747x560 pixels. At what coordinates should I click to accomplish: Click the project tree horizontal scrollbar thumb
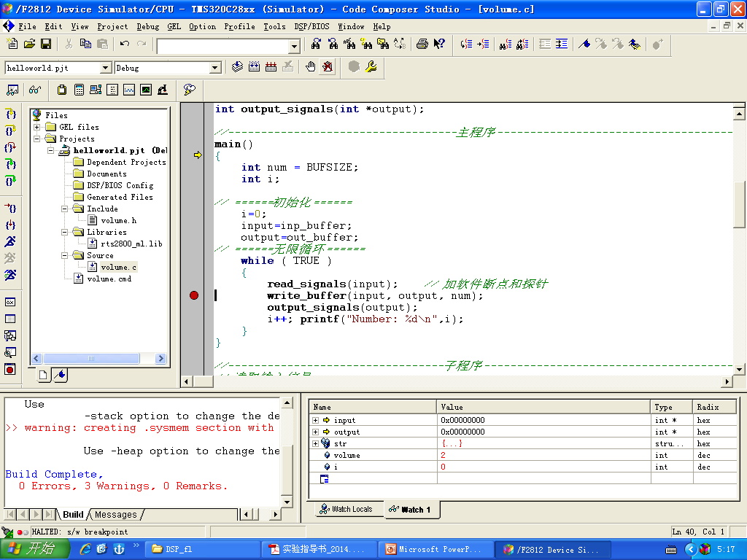pos(91,359)
